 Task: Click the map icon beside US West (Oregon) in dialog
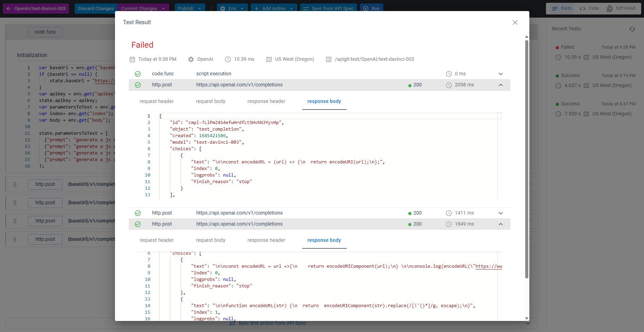269,59
